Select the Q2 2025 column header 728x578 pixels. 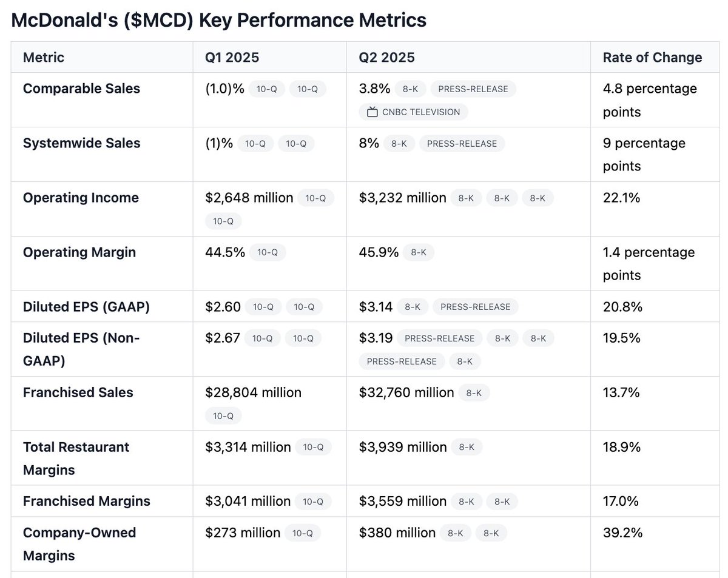pyautogui.click(x=387, y=58)
